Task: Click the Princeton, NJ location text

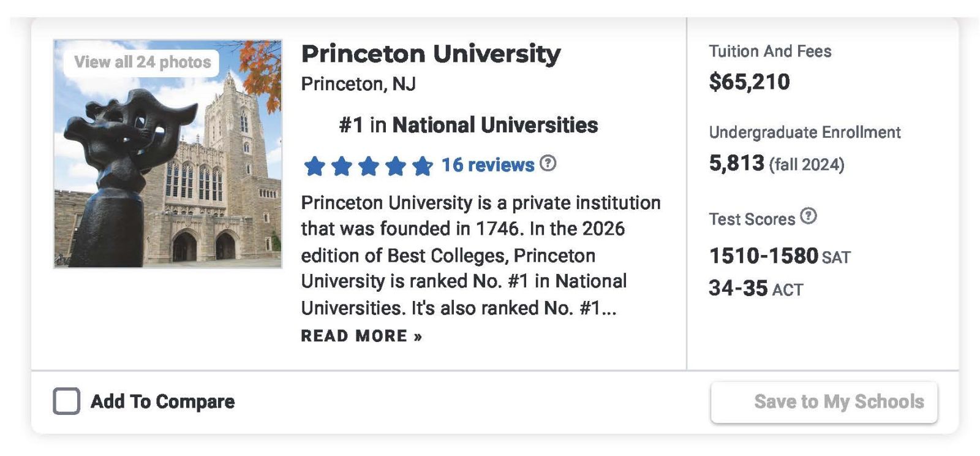Action: pyautogui.click(x=358, y=84)
